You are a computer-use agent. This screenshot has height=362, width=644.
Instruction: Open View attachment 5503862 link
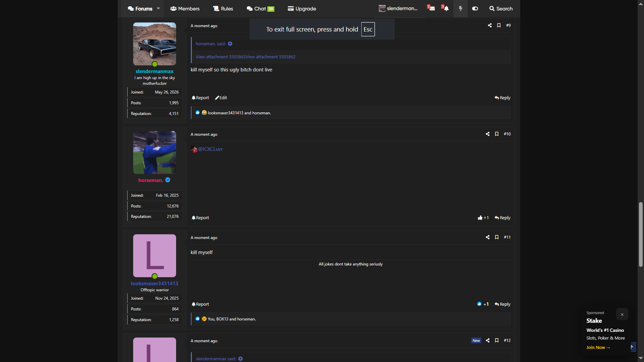point(271,57)
